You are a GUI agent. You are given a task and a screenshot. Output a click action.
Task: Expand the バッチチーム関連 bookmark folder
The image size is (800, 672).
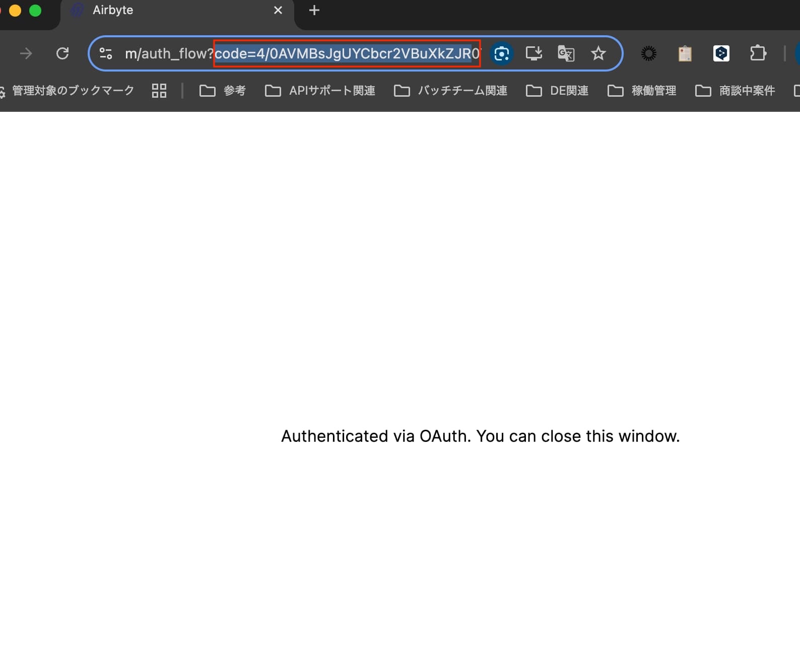pyautogui.click(x=450, y=91)
